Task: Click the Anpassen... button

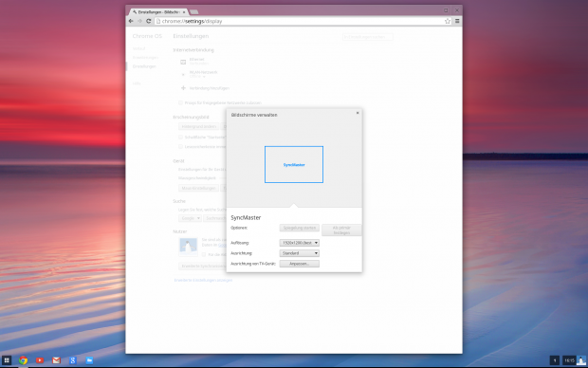Action: (300, 264)
